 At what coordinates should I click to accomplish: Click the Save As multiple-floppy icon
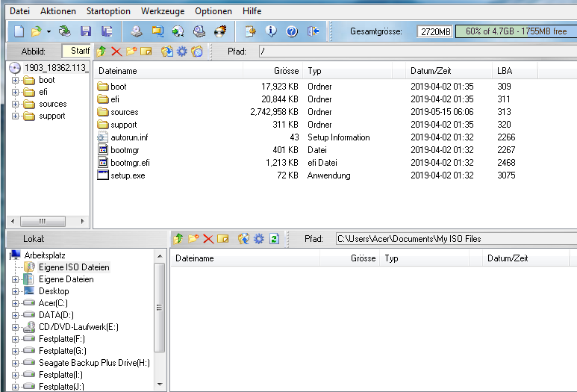click(107, 31)
